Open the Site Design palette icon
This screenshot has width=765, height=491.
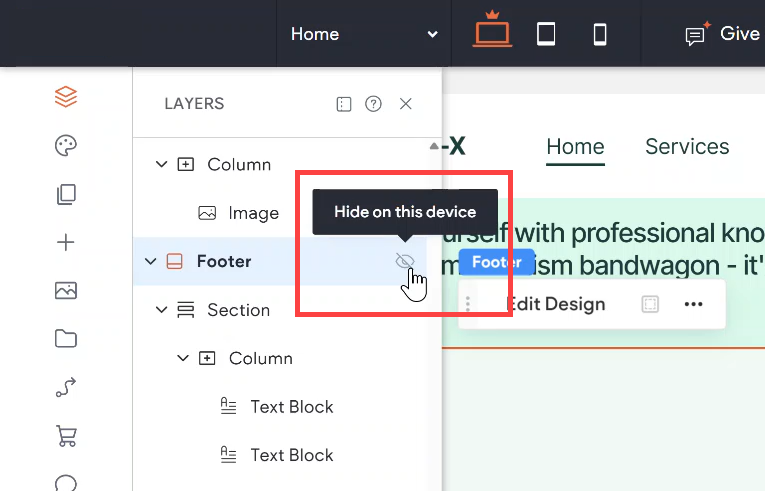point(66,146)
